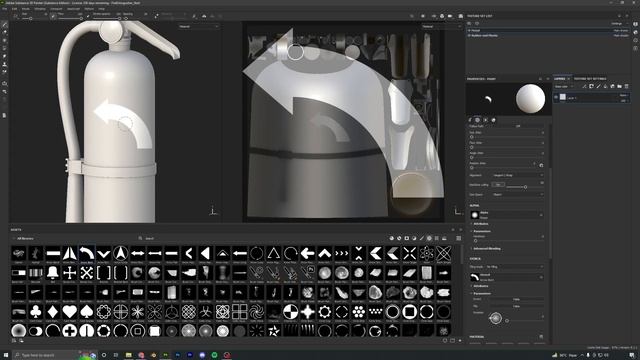Choose the curved arrow alpha in Assets
The image size is (640, 360).
pyautogui.click(x=87, y=253)
